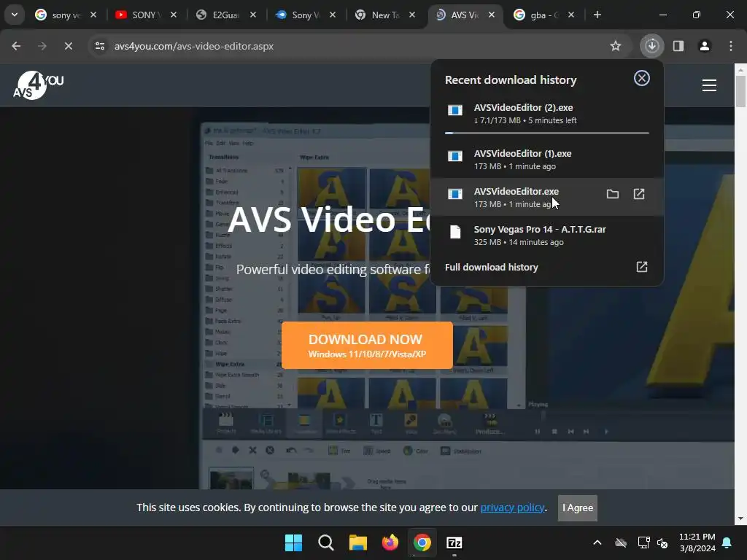The height and width of the screenshot is (560, 747).
Task: Click the address bar URL
Action: (x=194, y=46)
